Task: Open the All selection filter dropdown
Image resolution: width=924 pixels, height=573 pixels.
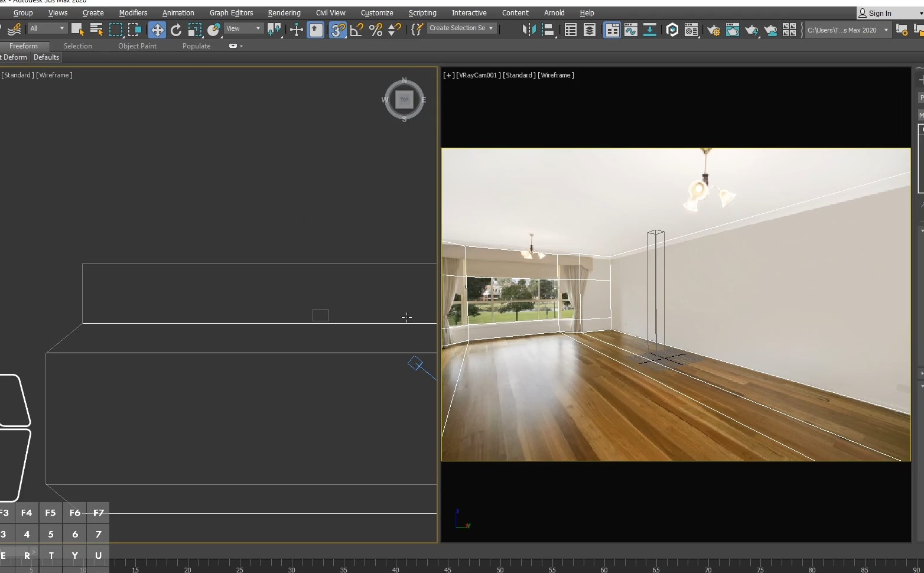Action: click(46, 28)
